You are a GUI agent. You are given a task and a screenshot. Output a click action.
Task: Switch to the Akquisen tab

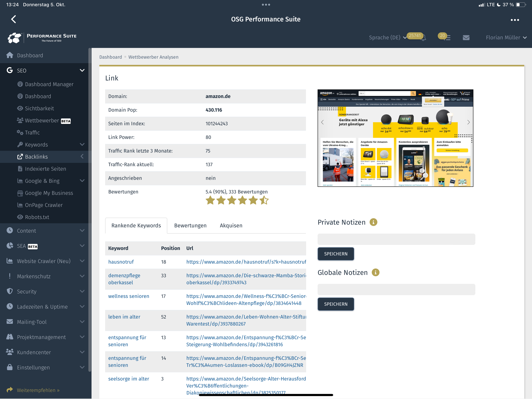[x=231, y=225]
